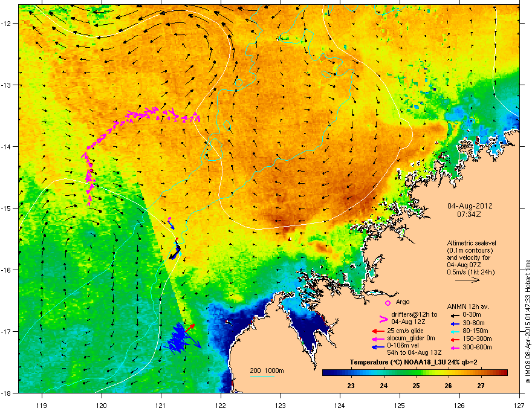Click the cyan 80-150m ANMN arrow symbol
The image size is (532, 411).
point(454,331)
